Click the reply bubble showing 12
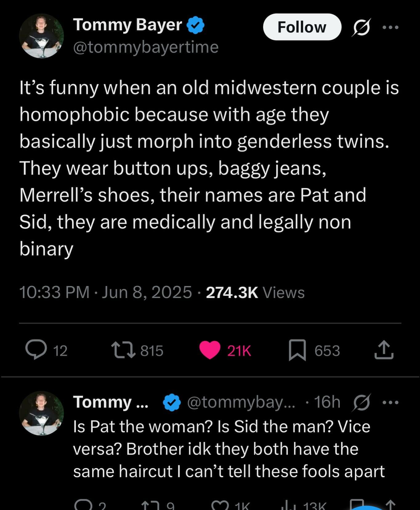 click(x=36, y=350)
